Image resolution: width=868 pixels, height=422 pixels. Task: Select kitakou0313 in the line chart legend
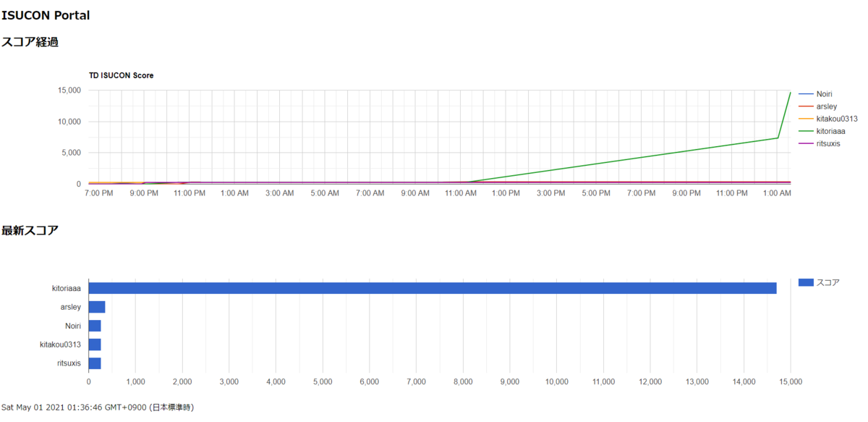(837, 119)
